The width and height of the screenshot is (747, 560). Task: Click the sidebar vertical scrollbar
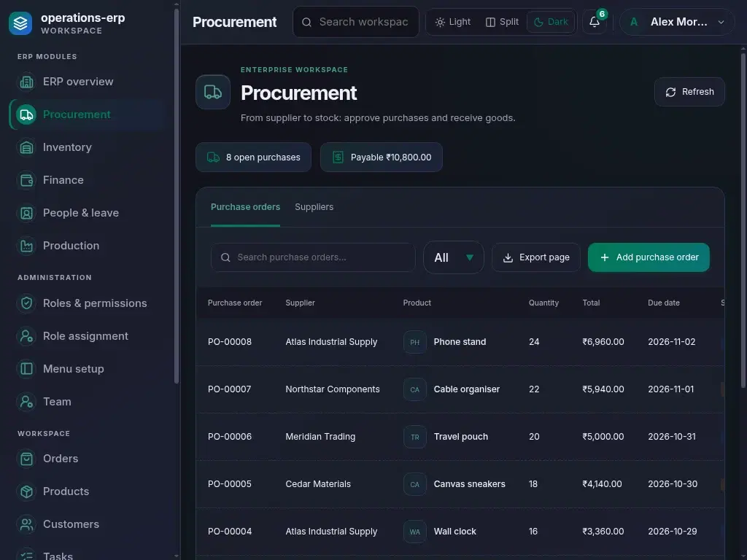[177, 195]
